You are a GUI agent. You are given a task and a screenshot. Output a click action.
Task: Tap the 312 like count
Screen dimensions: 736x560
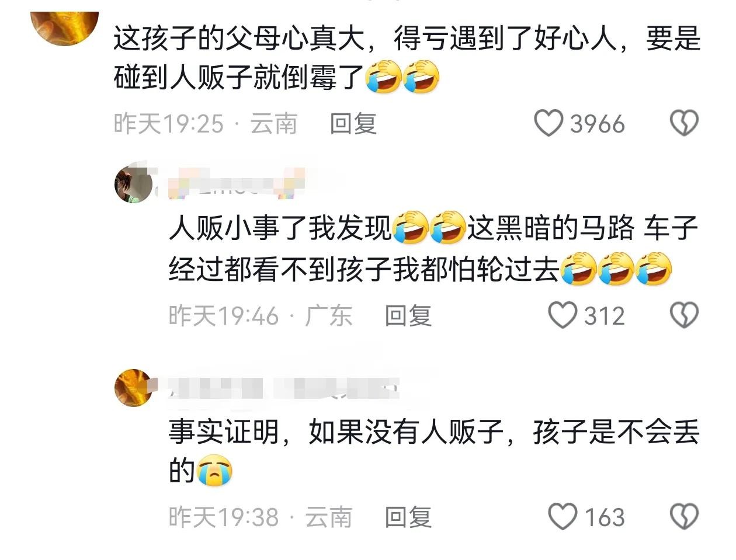tap(605, 316)
